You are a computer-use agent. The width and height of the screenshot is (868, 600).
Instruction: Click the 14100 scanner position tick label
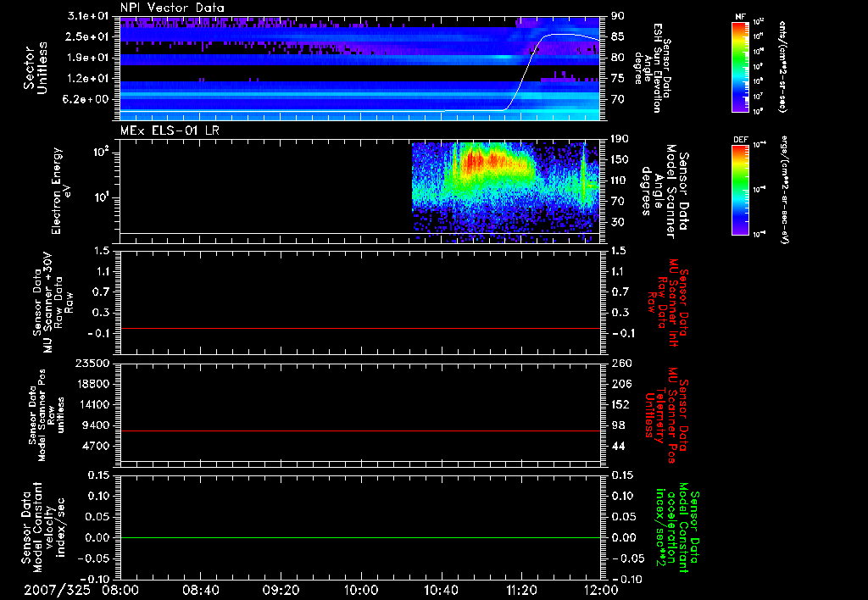tap(94, 404)
